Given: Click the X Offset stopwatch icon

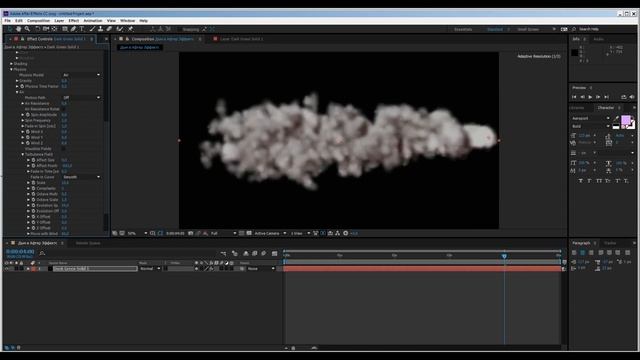Looking at the screenshot, I should 33,217.
